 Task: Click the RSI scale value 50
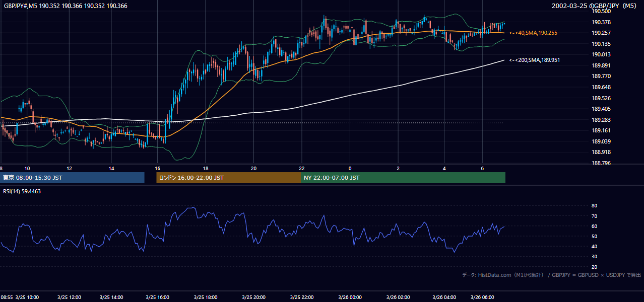[x=594, y=236]
